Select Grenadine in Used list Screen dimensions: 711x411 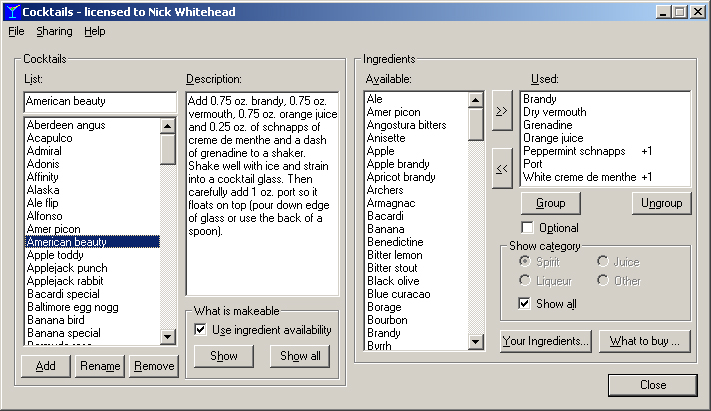[x=605, y=125]
